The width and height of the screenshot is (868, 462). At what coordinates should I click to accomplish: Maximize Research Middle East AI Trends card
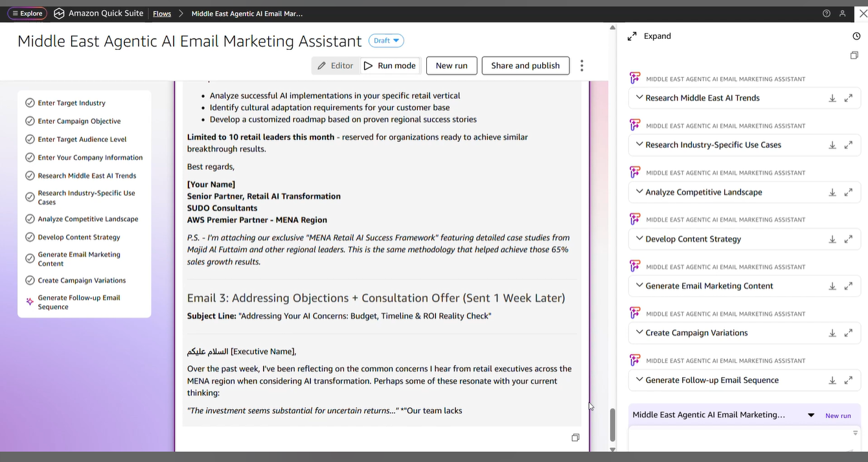coord(849,98)
